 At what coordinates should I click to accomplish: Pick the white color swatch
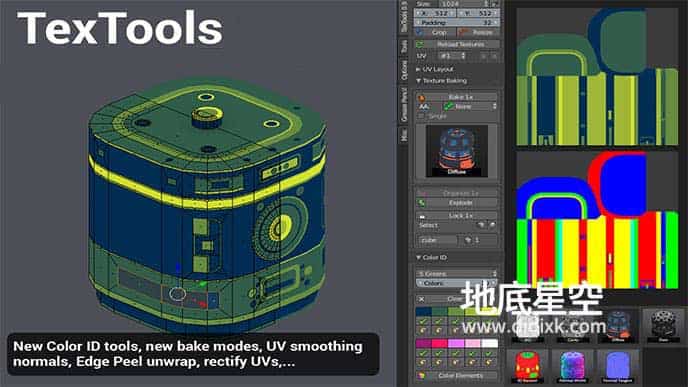(490, 343)
